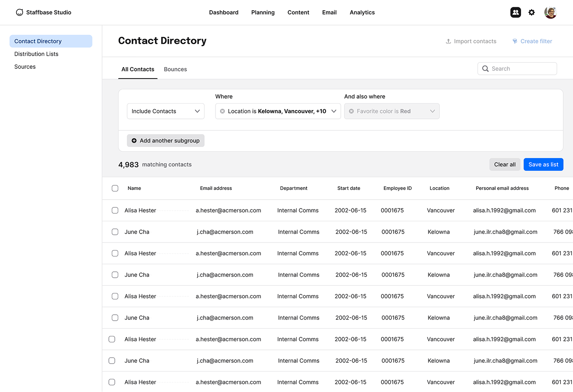Click the Employee ID column header
This screenshot has height=392, width=573.
coord(397,188)
